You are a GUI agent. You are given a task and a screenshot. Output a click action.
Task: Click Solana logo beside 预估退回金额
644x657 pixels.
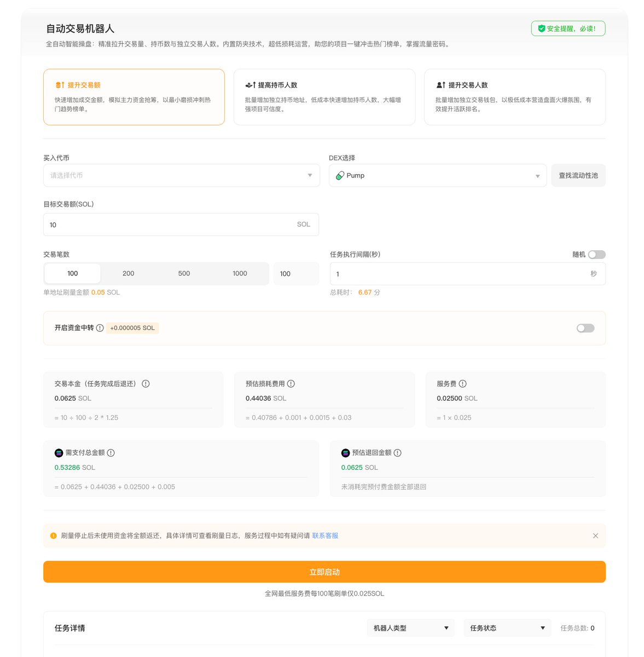click(346, 453)
